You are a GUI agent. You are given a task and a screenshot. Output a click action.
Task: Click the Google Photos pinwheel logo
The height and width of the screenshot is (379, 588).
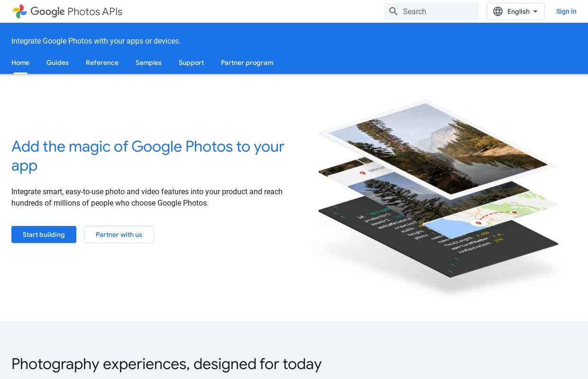19,11
